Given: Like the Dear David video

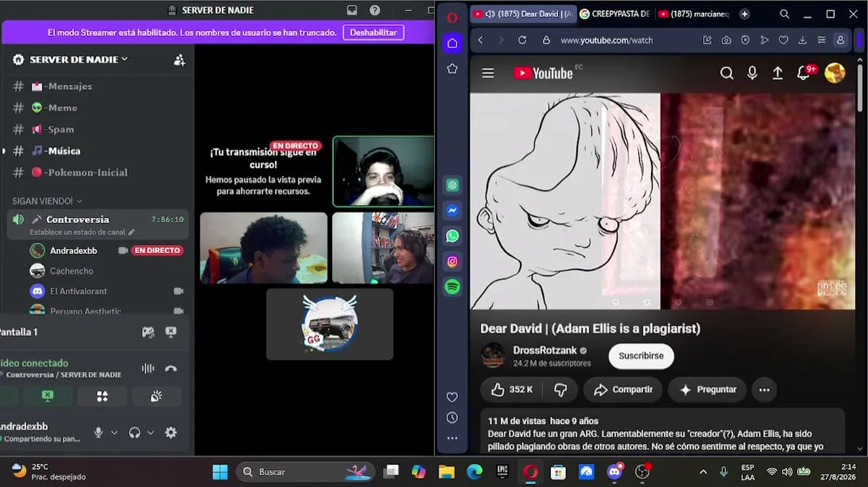Looking at the screenshot, I should click(x=512, y=390).
